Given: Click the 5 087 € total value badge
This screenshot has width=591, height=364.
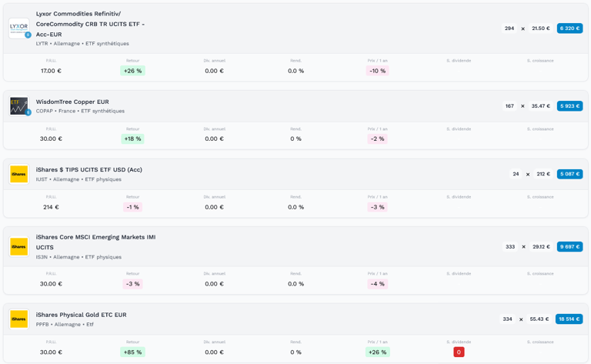Looking at the screenshot, I should click(x=569, y=174).
